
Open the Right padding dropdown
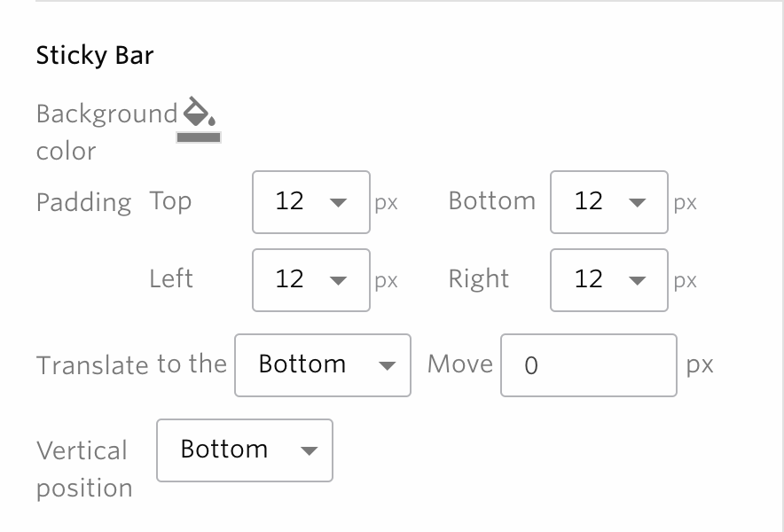(609, 280)
